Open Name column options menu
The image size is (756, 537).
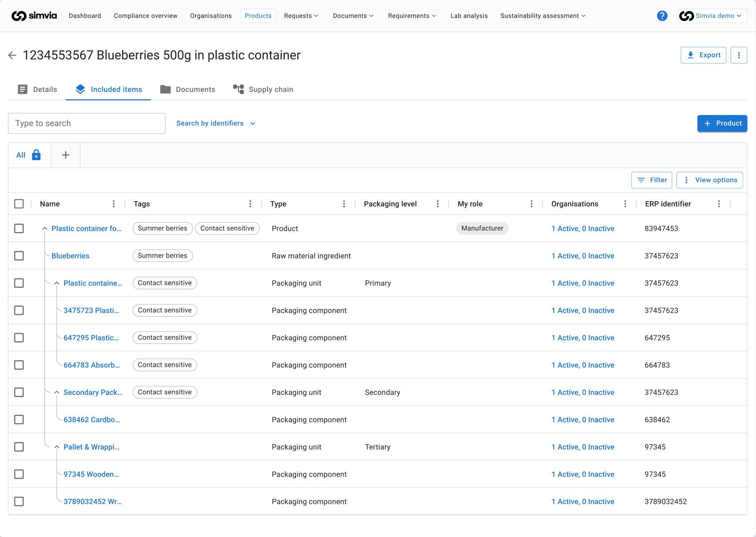coord(114,204)
